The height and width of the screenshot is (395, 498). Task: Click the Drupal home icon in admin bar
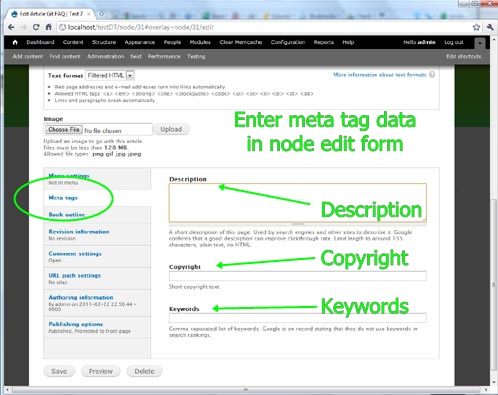point(15,42)
